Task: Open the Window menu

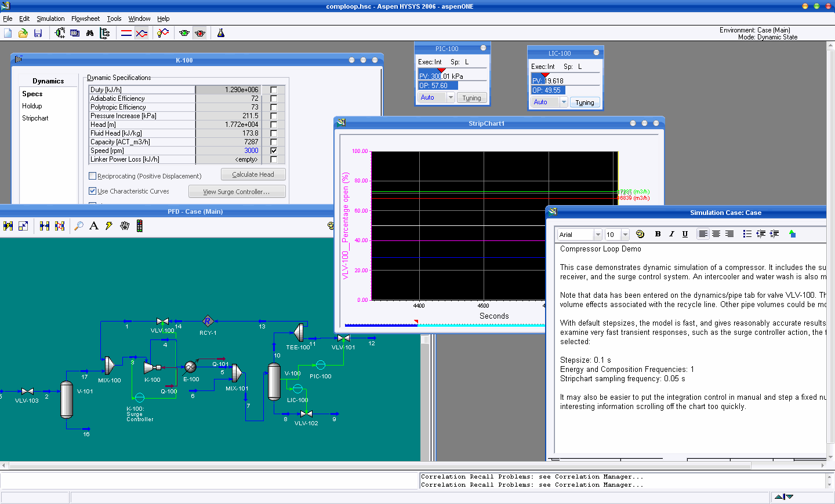Action: click(139, 19)
